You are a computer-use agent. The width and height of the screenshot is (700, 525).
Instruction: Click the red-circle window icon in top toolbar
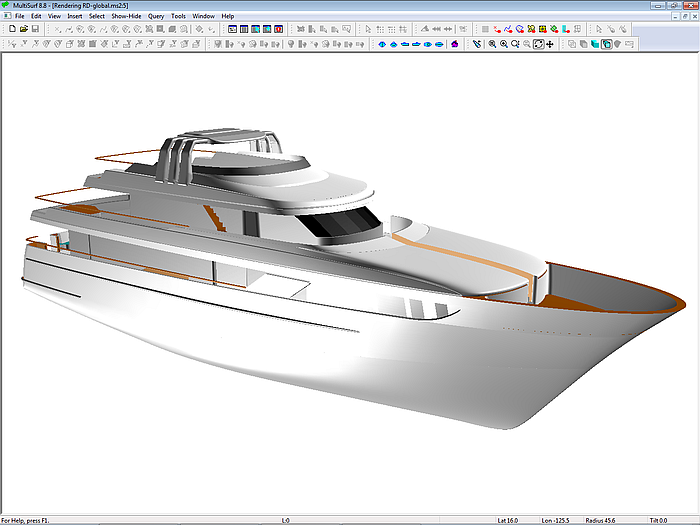coord(279,30)
